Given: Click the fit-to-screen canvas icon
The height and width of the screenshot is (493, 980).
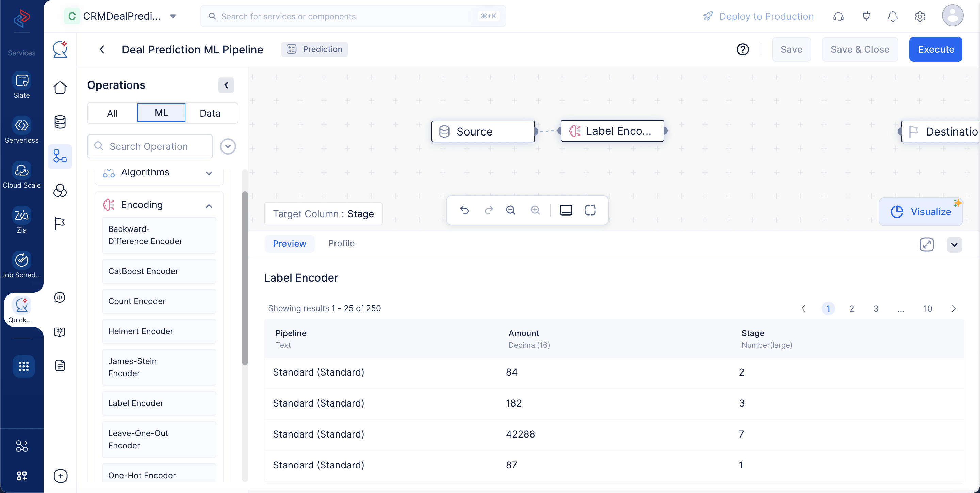Looking at the screenshot, I should click(590, 210).
